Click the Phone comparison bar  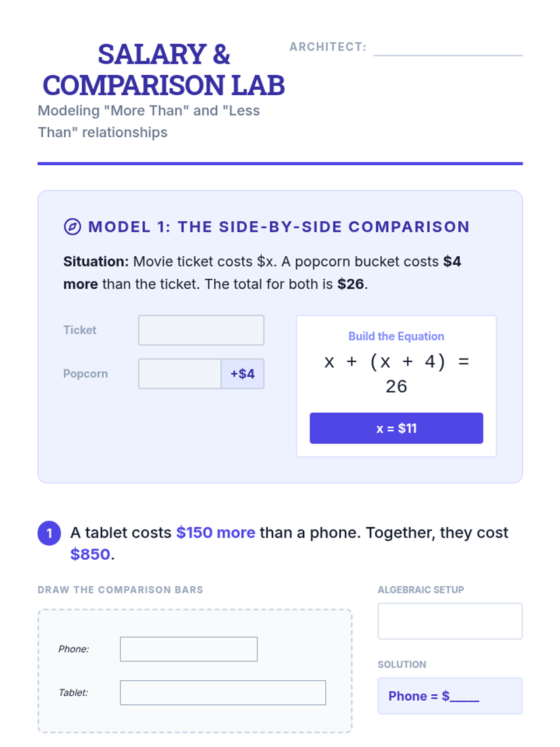click(x=189, y=649)
